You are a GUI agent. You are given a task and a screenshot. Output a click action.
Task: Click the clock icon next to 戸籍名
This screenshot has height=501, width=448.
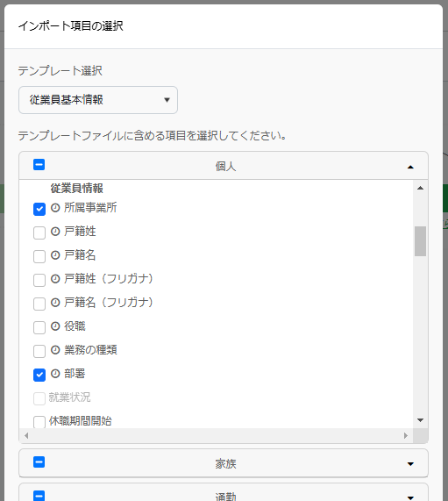click(55, 255)
